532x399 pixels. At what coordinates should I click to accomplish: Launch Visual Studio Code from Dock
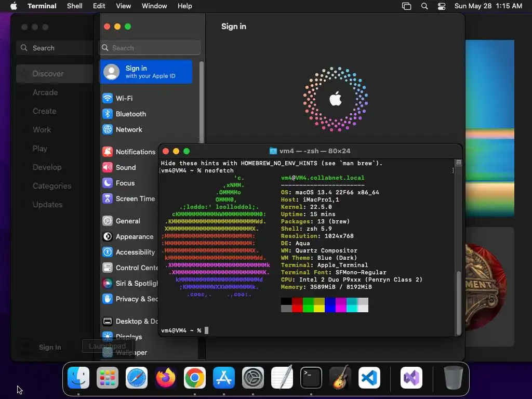pyautogui.click(x=369, y=378)
